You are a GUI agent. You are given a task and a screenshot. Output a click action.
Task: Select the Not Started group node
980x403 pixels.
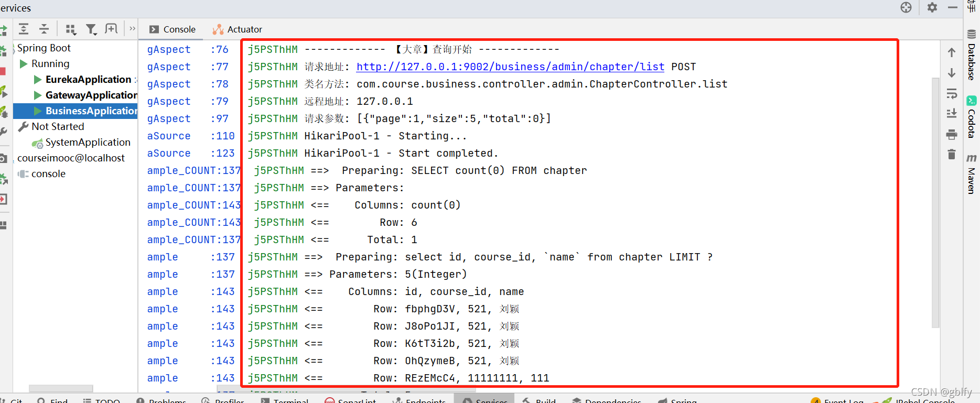[x=58, y=126]
